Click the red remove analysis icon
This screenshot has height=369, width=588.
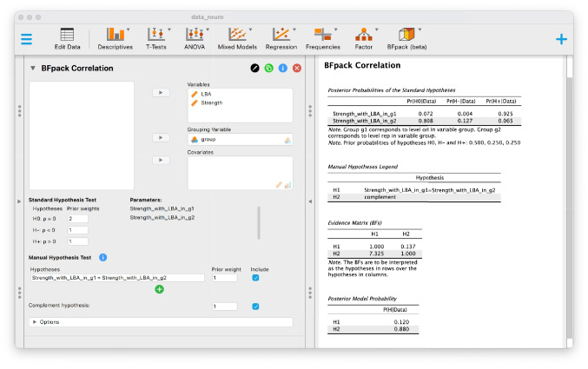point(297,68)
